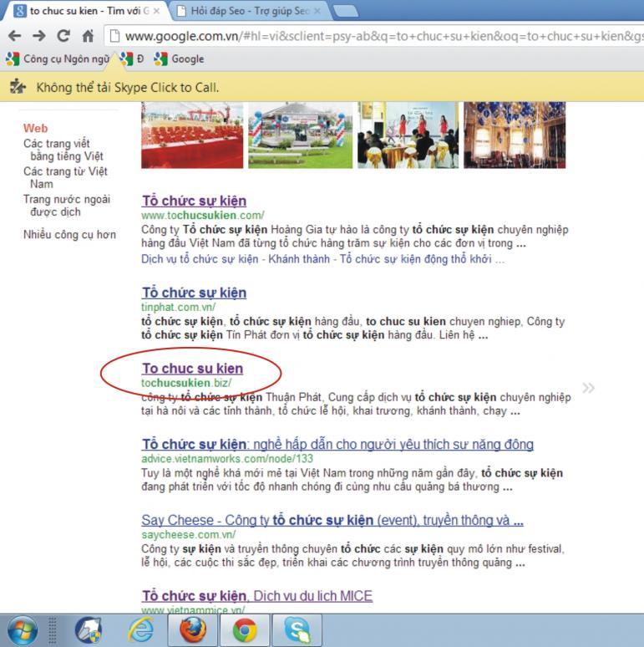Image resolution: width=644 pixels, height=647 pixels.
Task: Go forward with the browser forward arrow
Action: tap(39, 36)
